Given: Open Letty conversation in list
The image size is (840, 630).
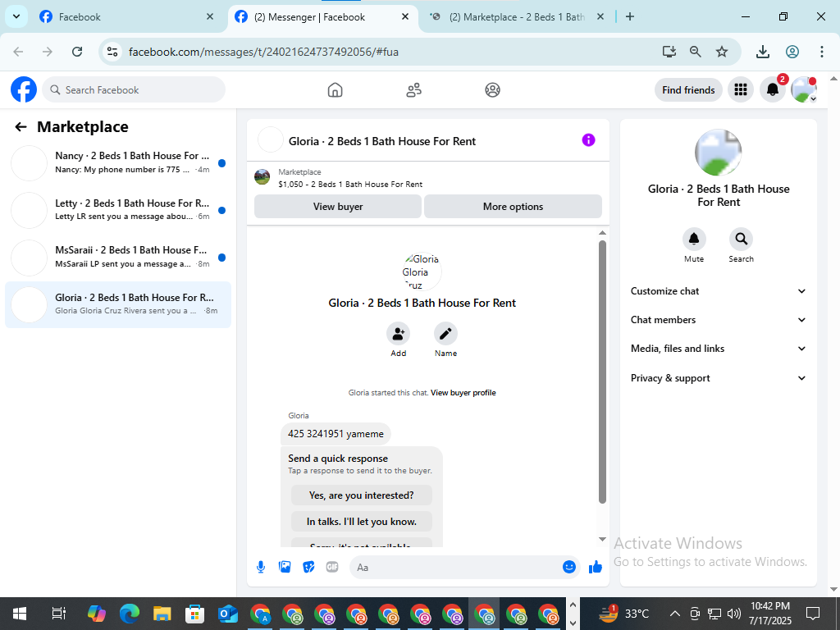Looking at the screenshot, I should (118, 210).
